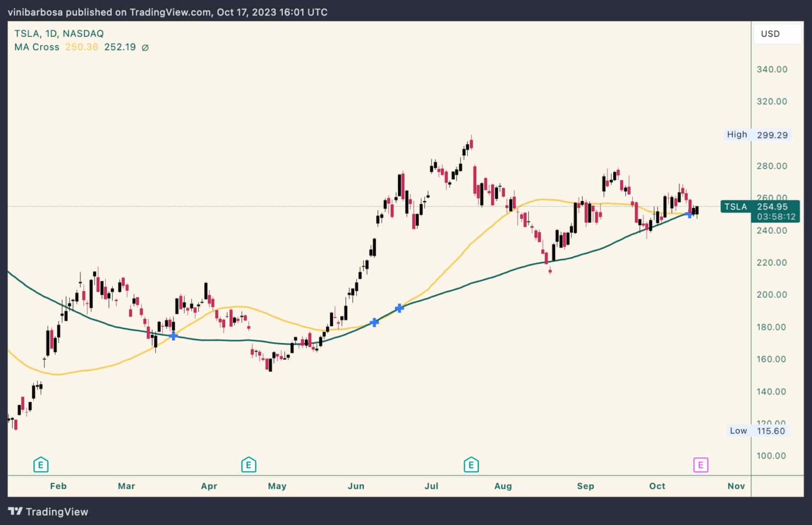Select the pink upcoming earnings marker near November
Image resolution: width=812 pixels, height=525 pixels.
click(700, 464)
